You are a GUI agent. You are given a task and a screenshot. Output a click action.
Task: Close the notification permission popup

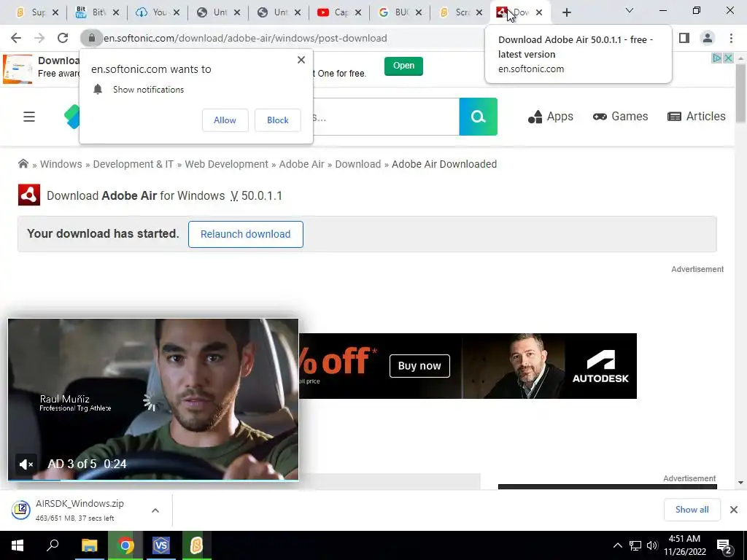pos(301,60)
